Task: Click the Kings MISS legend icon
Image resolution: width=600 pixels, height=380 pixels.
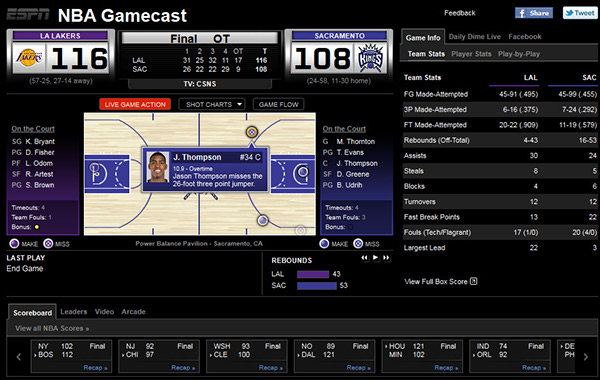Action: [358, 244]
